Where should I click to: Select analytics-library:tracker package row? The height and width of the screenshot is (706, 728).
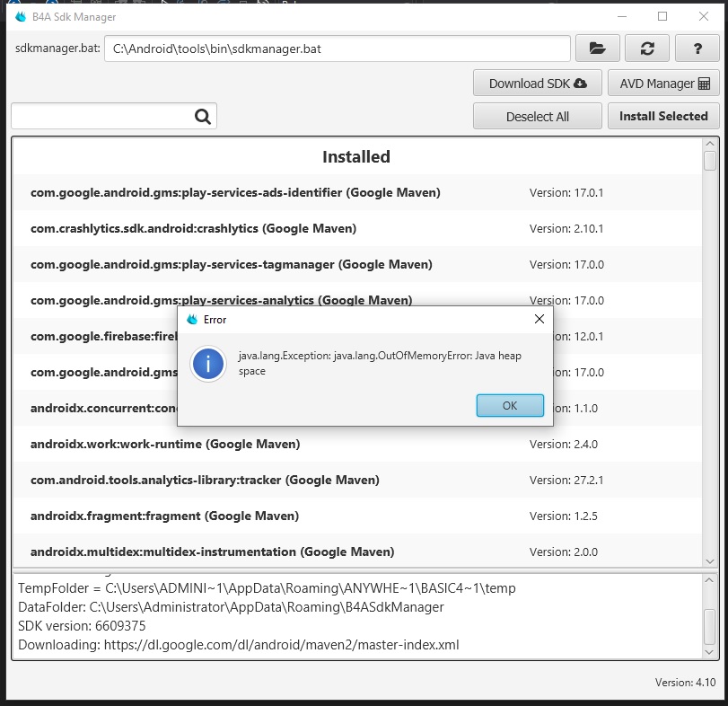click(357, 480)
